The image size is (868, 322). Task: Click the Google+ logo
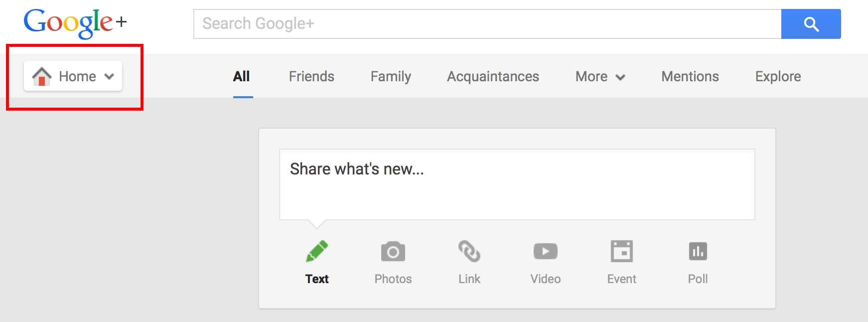[x=75, y=23]
